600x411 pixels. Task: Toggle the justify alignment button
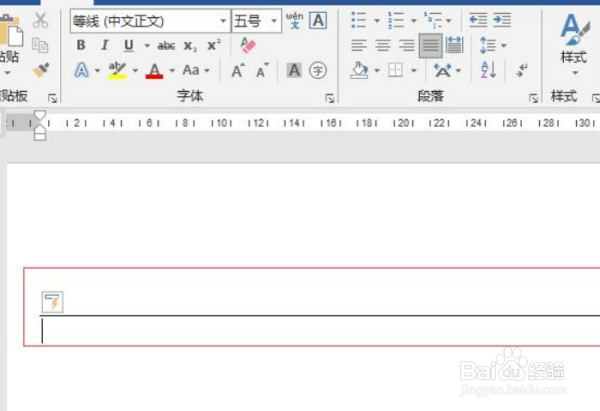(x=430, y=46)
